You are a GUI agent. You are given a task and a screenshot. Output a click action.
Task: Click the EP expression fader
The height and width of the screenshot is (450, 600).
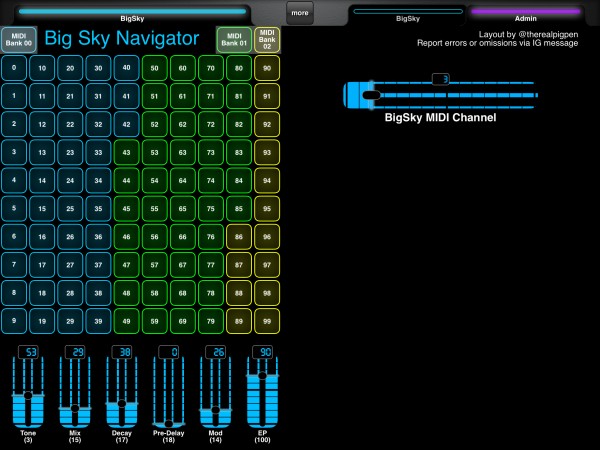[262, 392]
